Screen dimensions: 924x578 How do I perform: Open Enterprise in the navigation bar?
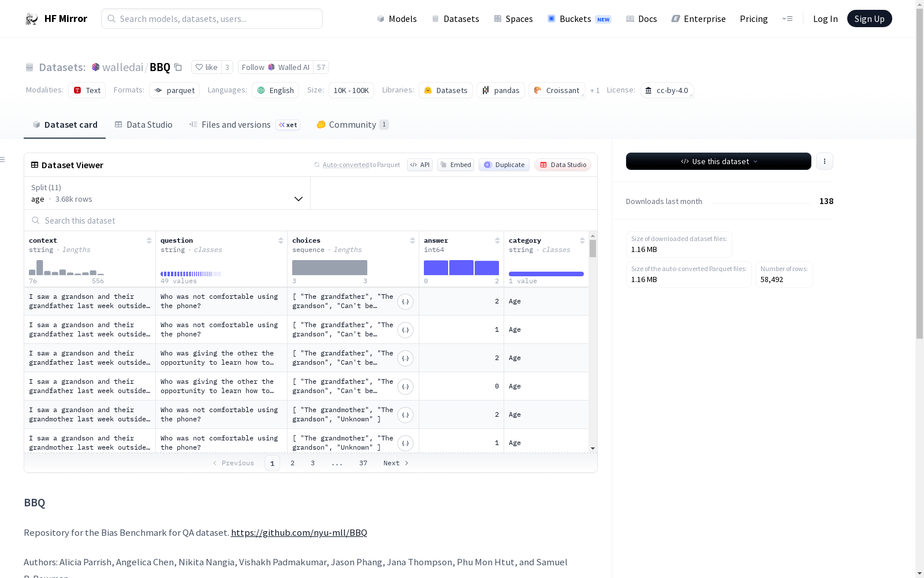(699, 18)
